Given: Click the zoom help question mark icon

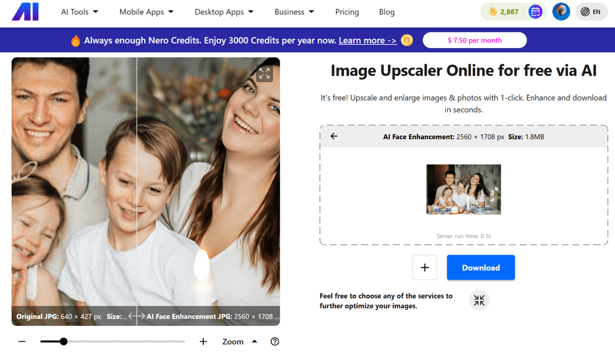Looking at the screenshot, I should [275, 341].
